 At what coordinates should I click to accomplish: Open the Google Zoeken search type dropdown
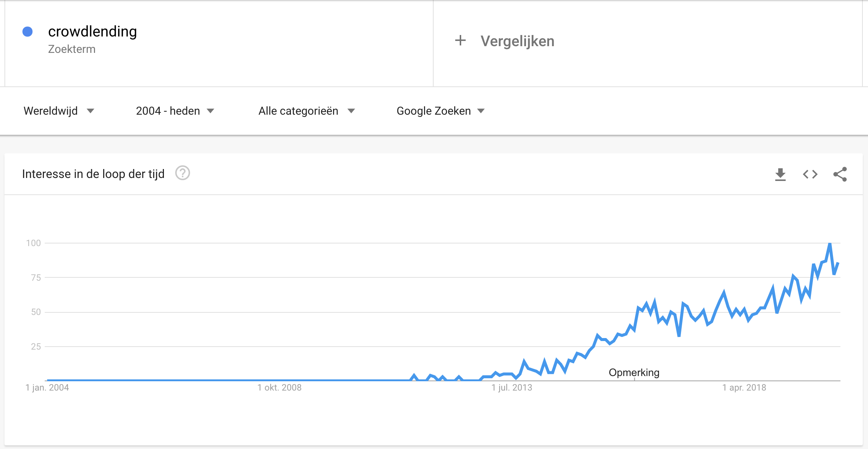(x=441, y=111)
